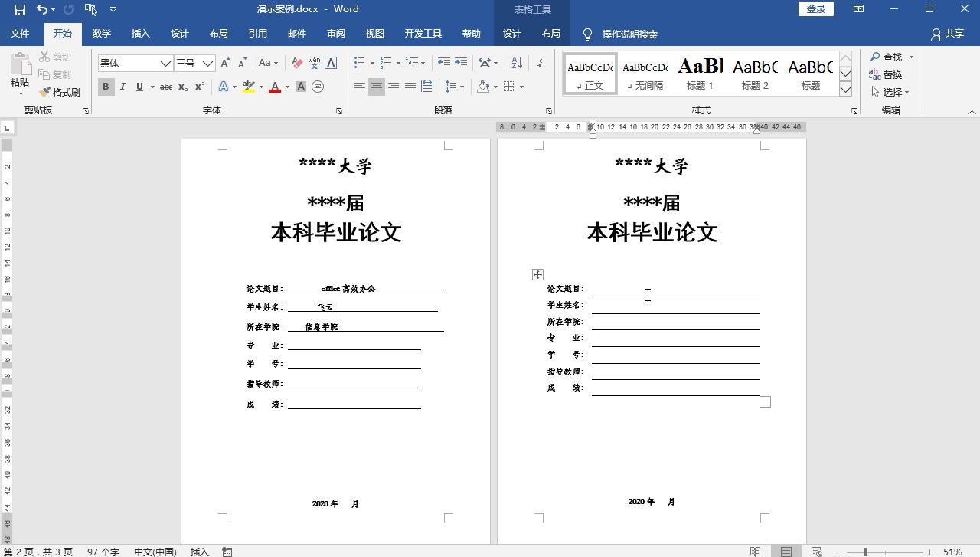The width and height of the screenshot is (980, 557).
Task: Apply yellow text highlight color
Action: pyautogui.click(x=247, y=87)
